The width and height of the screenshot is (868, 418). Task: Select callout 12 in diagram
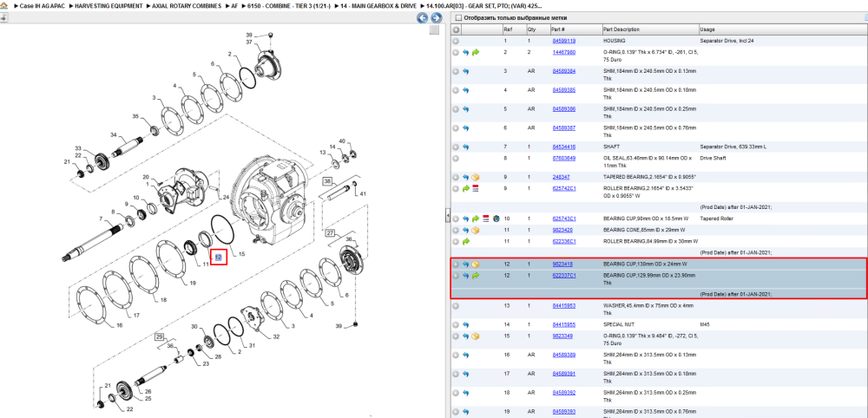(x=219, y=257)
